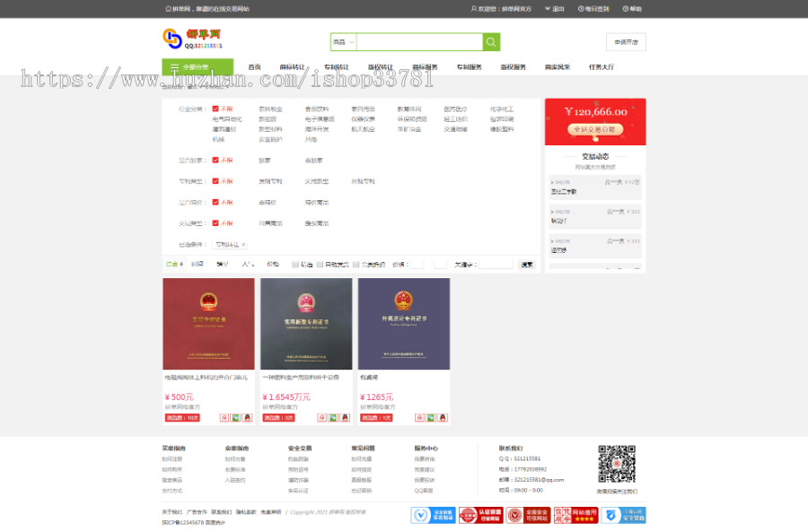808x532 pixels.
Task: Open the purple design patent certificate thumbnail
Action: click(404, 324)
